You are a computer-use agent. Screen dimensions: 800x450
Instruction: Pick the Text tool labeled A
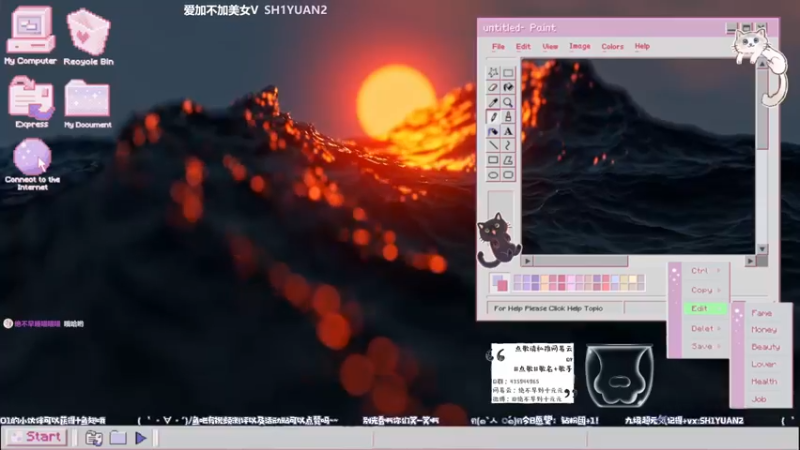(x=508, y=131)
